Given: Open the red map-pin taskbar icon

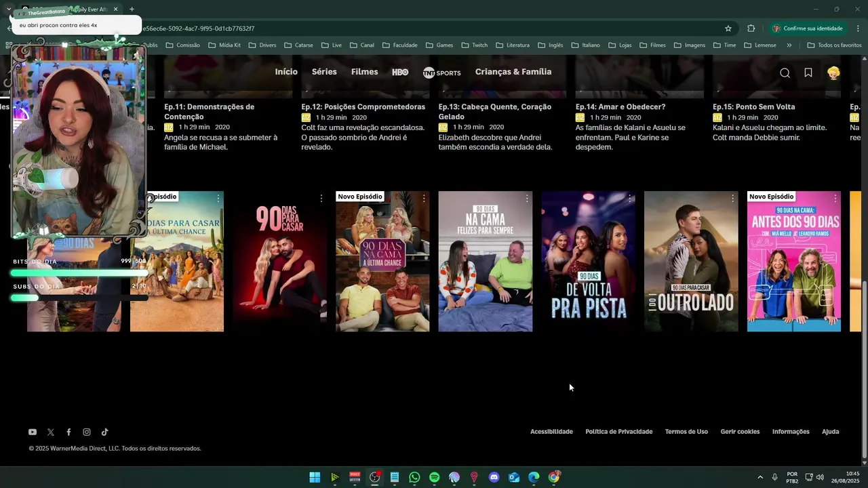Looking at the screenshot, I should [474, 477].
